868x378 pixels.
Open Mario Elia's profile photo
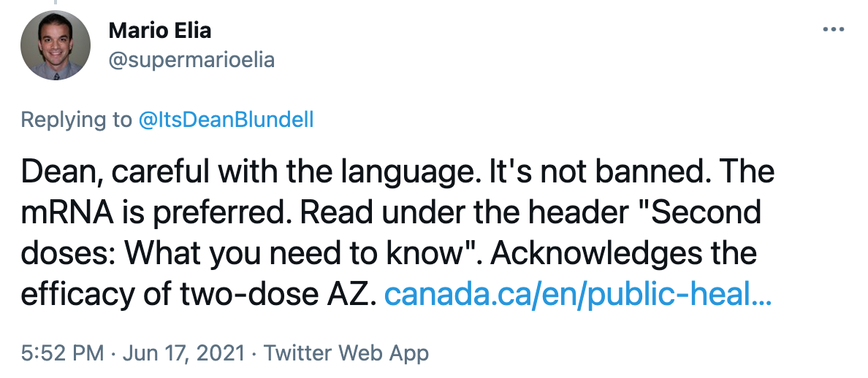[x=56, y=45]
